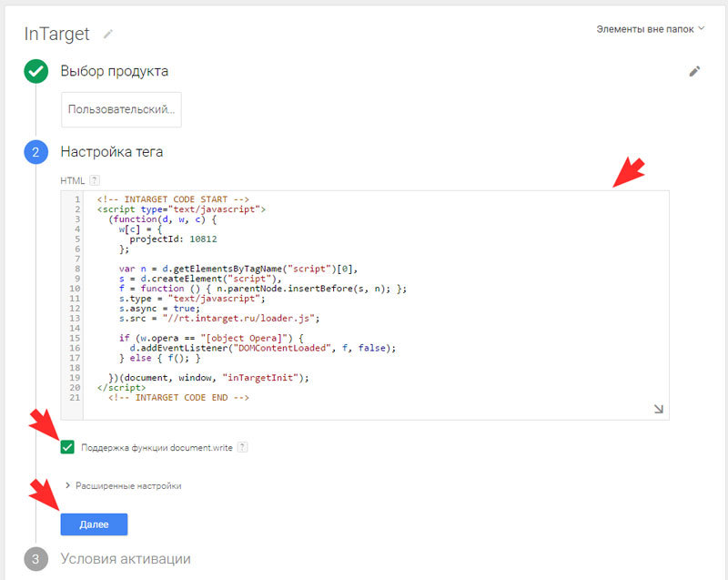Viewport: 728px width, 580px height.
Task: Click the projectId: 10812 code line
Action: click(173, 239)
